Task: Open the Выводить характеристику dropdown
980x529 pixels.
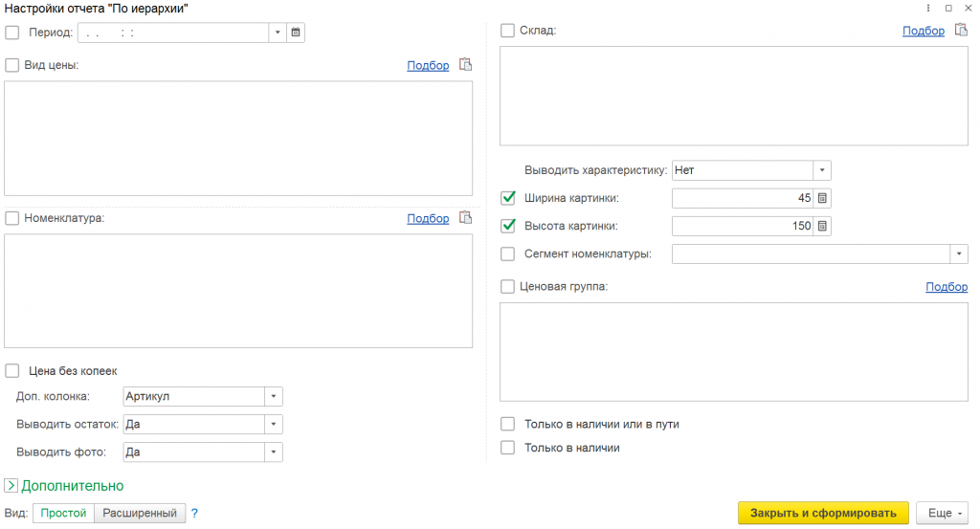Action: click(x=822, y=170)
